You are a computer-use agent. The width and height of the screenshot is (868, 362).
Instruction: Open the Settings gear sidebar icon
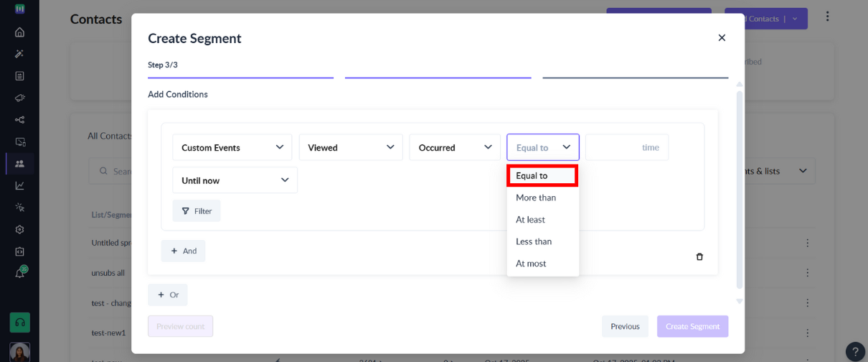[x=19, y=230]
